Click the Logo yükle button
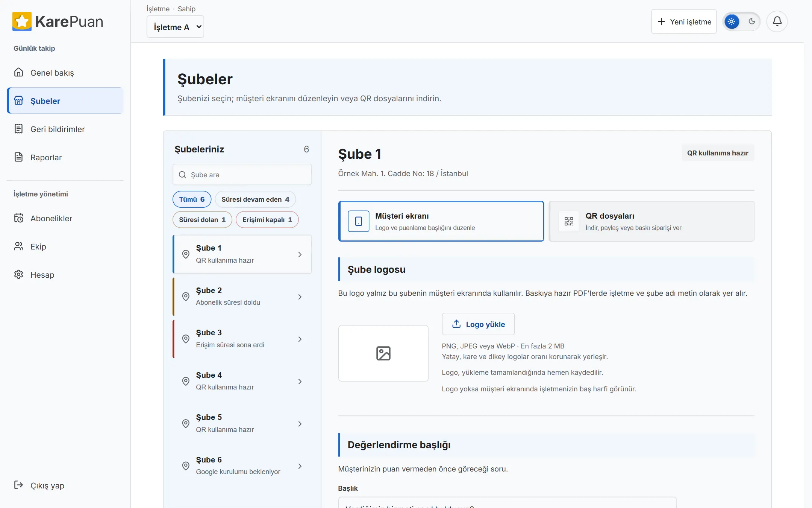 coord(478,324)
